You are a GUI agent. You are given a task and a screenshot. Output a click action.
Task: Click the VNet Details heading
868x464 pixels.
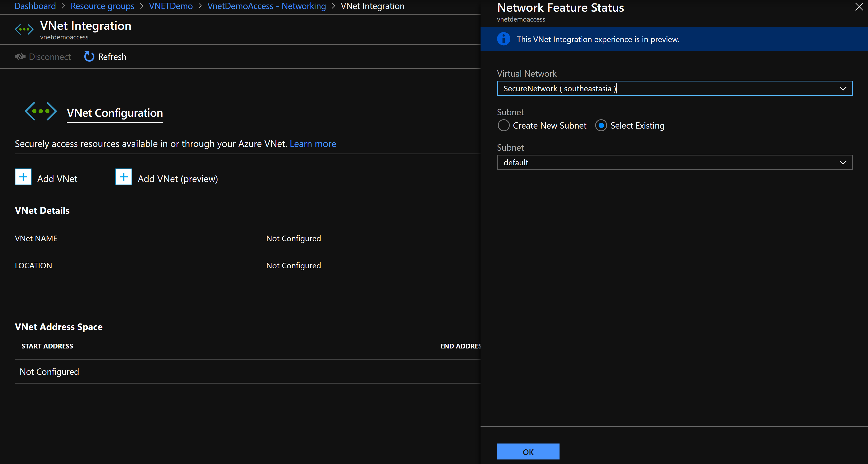42,211
